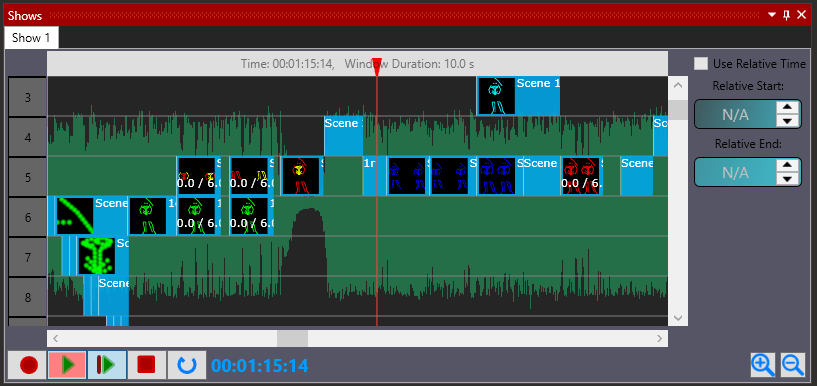Viewport: 817px width, 386px height.
Task: Click the Time and Window Duration ruler text
Action: pos(357,64)
